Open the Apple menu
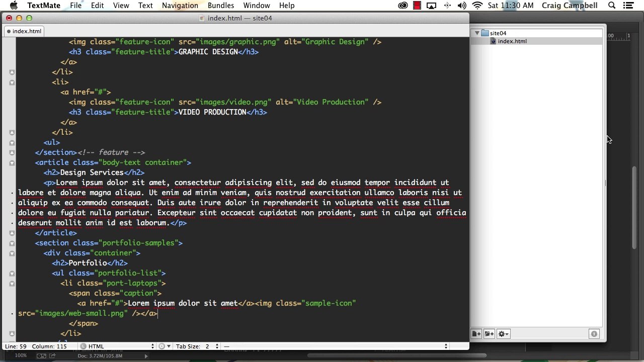 pos(14,6)
